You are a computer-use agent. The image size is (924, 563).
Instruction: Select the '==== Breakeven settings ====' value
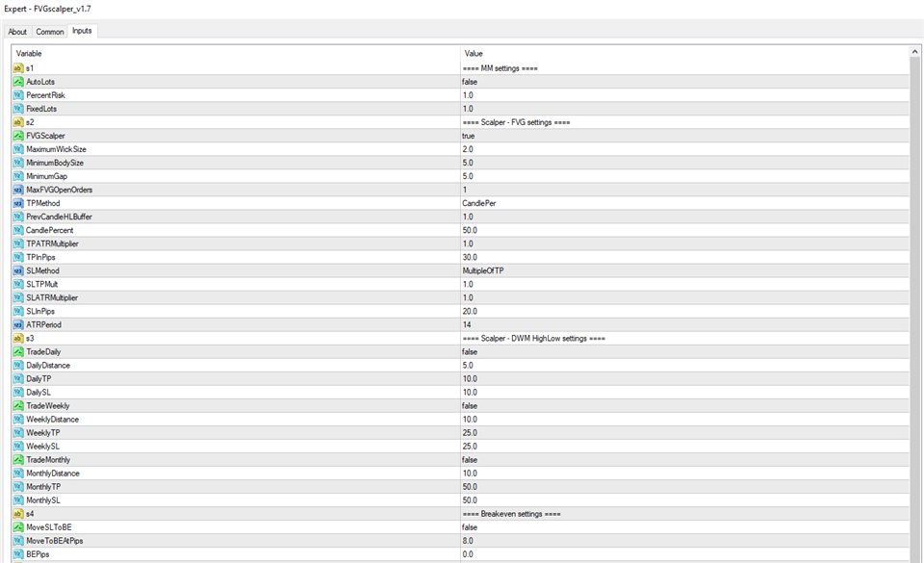[511, 514]
